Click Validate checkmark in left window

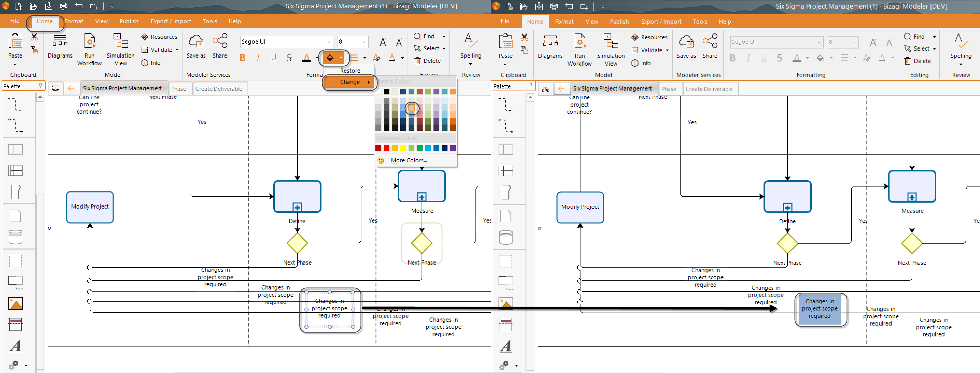(x=145, y=50)
